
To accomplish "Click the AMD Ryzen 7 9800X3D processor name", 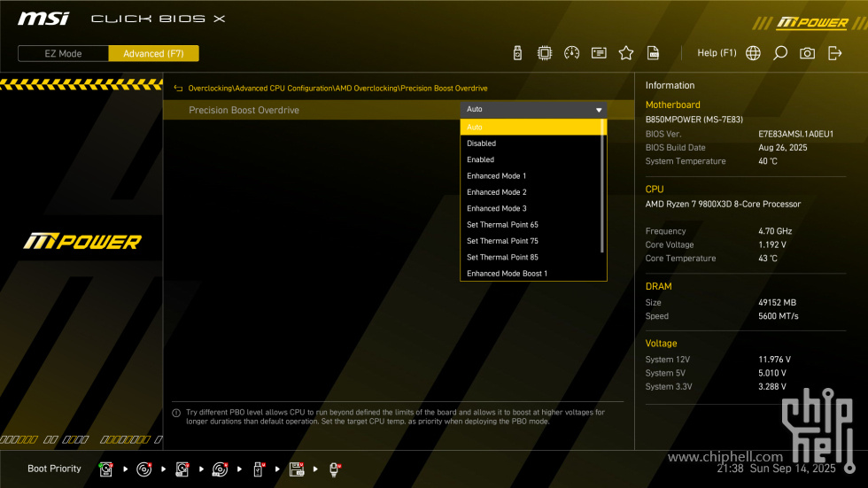I will (x=723, y=205).
